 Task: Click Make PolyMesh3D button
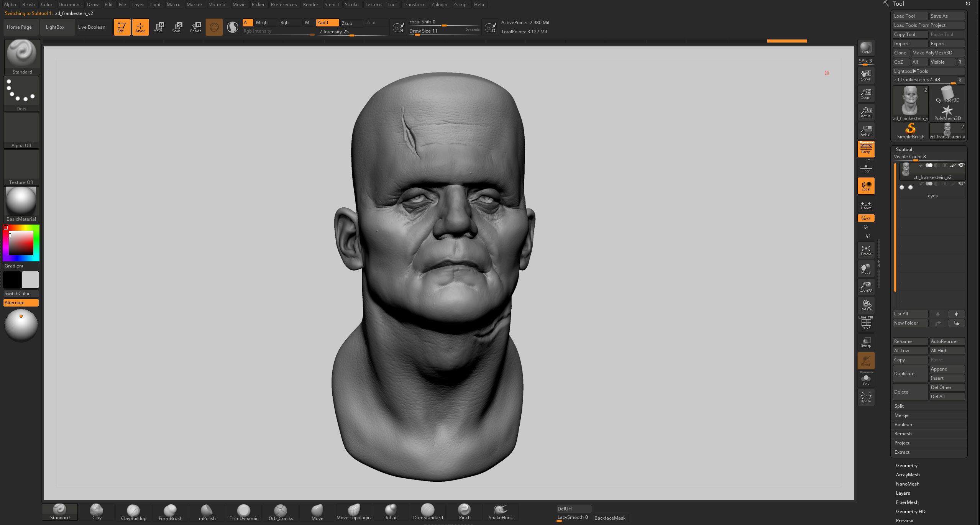tap(938, 53)
